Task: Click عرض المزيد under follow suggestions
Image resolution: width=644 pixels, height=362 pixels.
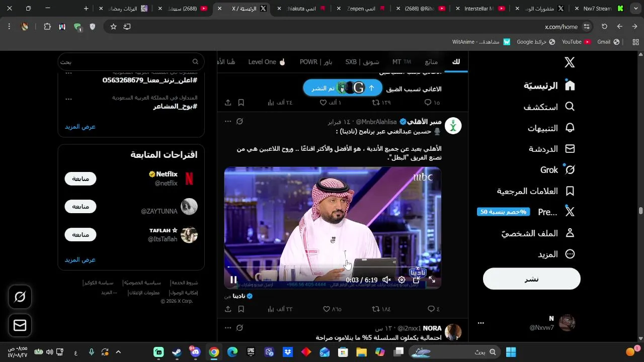Action: [80, 260]
